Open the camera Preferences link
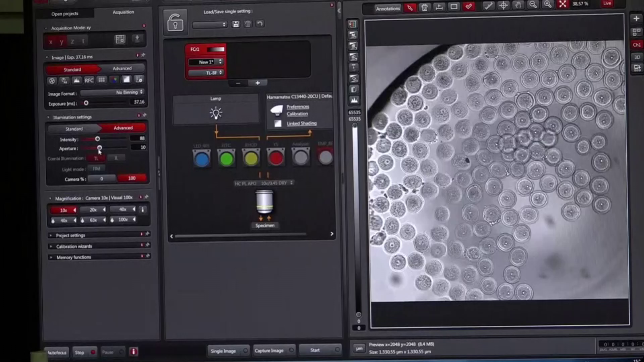This screenshot has width=644, height=362. (297, 107)
